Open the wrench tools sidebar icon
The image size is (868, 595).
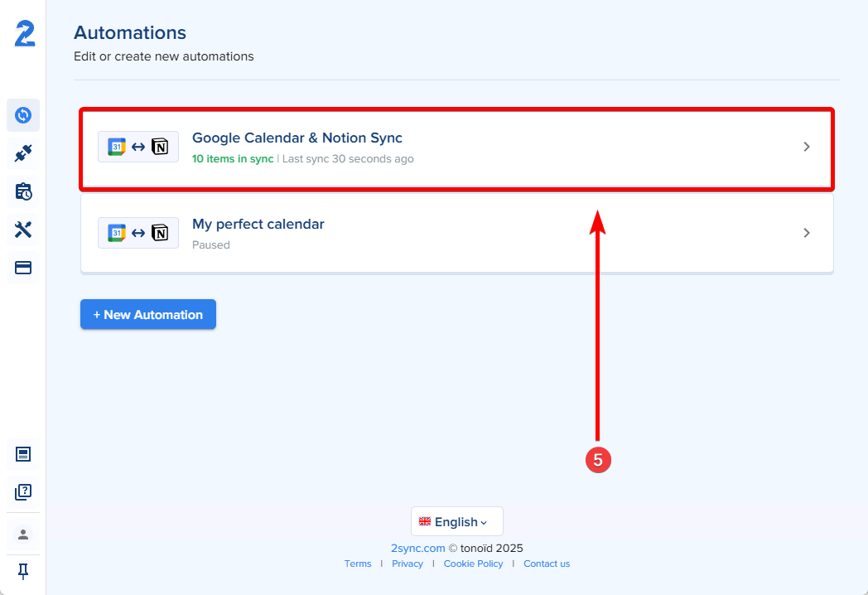pos(23,230)
